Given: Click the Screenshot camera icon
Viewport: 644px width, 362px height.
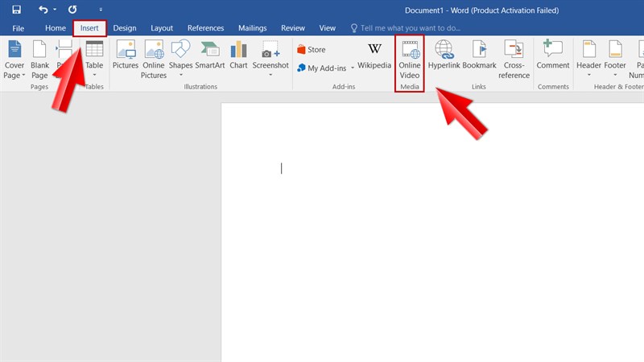Looking at the screenshot, I should click(270, 49).
